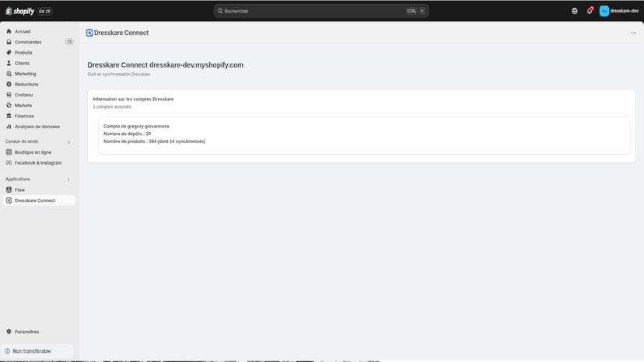This screenshot has width=644, height=362.
Task: Click the Paramètres gear icon
Action: (x=9, y=332)
